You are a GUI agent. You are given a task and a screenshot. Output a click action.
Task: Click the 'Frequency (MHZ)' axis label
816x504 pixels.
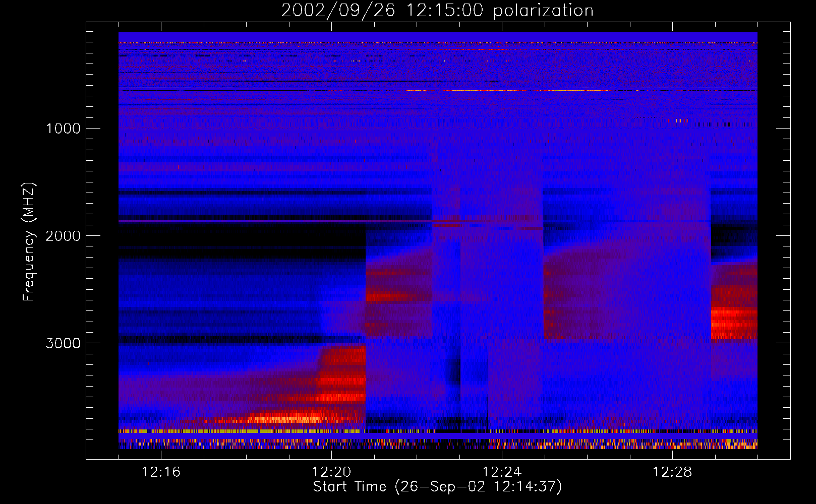[x=29, y=242]
